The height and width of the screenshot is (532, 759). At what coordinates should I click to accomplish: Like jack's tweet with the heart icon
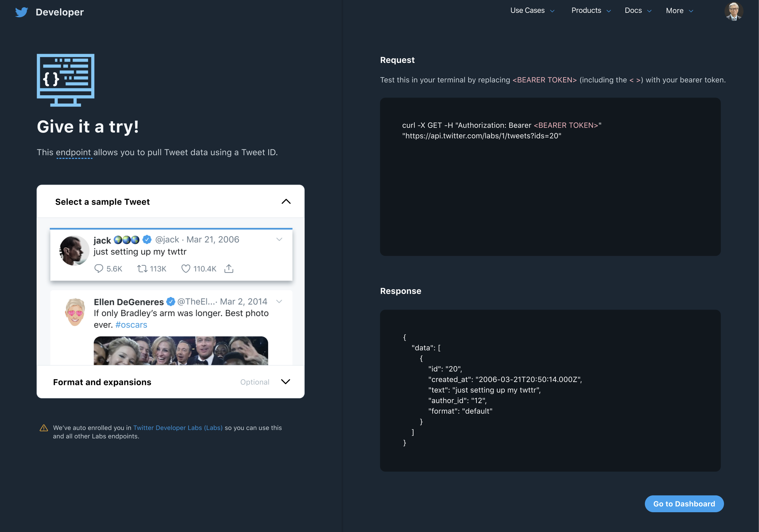(x=186, y=268)
